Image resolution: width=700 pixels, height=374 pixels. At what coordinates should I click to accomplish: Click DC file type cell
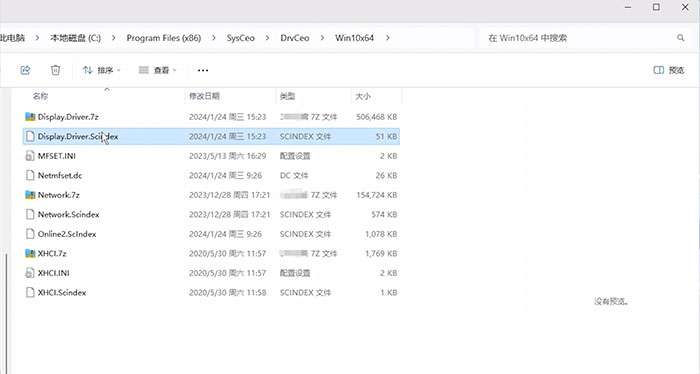pos(294,175)
